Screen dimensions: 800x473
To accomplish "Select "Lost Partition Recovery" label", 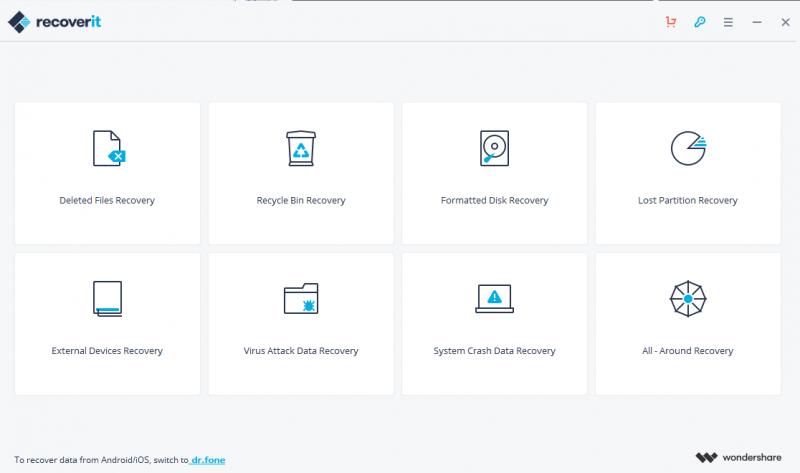I will [x=688, y=201].
